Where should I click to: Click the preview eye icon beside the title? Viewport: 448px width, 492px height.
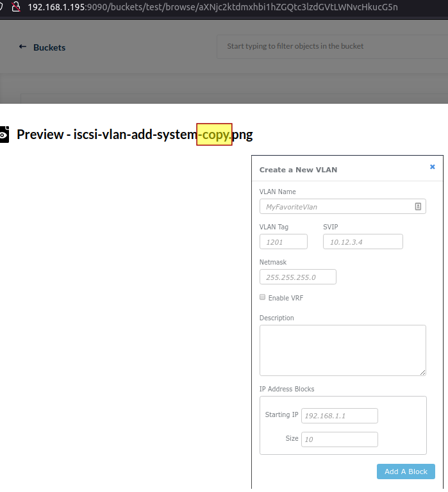click(x=4, y=135)
